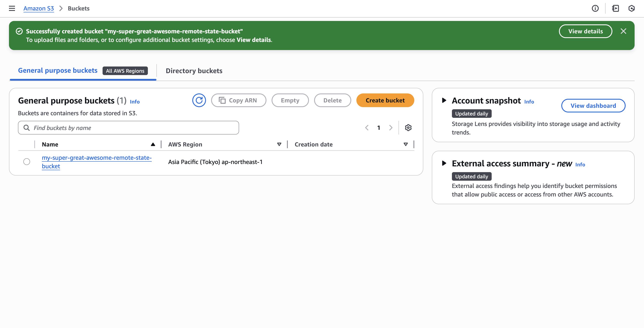Click the refresh buckets icon button
Viewport: 644px width, 328px height.
click(199, 100)
